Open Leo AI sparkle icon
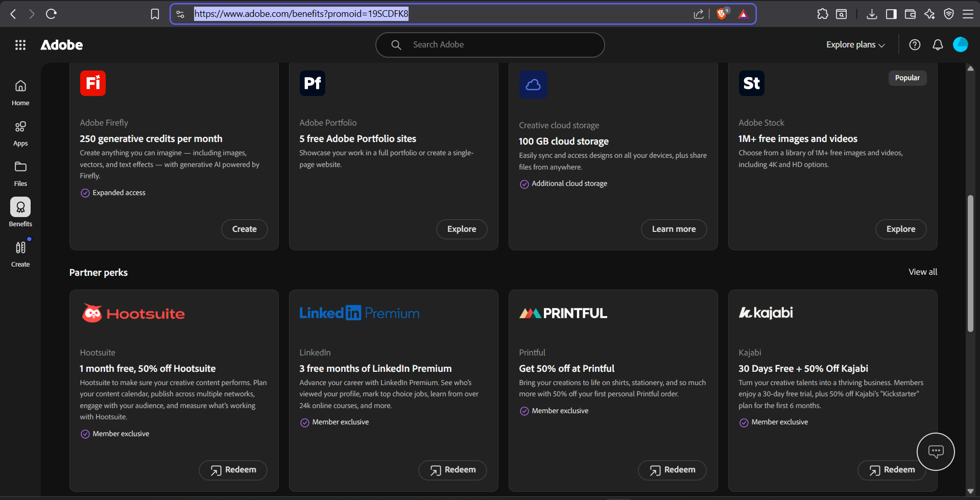Viewport: 980px width, 500px height. [929, 14]
